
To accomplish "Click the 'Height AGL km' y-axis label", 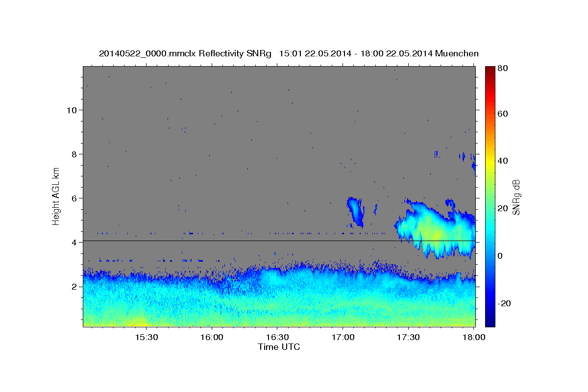I will [56, 196].
